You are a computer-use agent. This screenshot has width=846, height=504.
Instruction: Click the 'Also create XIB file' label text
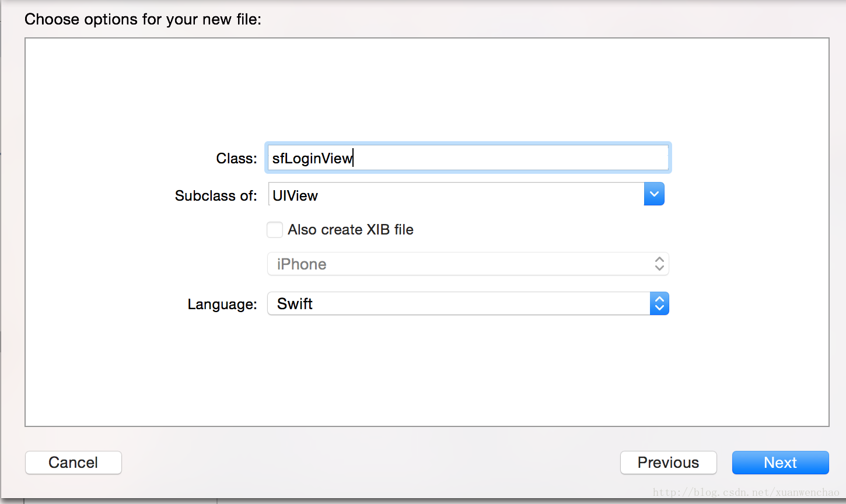coord(351,230)
